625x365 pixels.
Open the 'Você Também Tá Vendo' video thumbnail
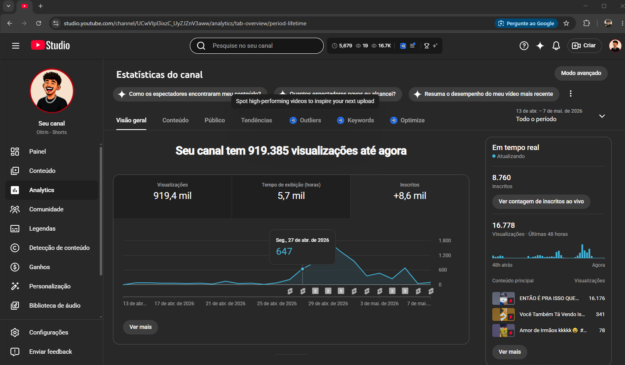coord(503,314)
